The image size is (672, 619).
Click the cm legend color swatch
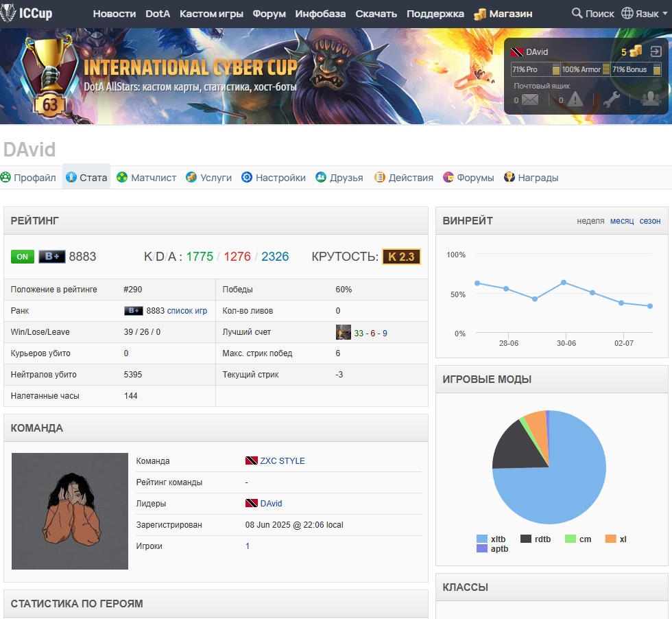[570, 539]
